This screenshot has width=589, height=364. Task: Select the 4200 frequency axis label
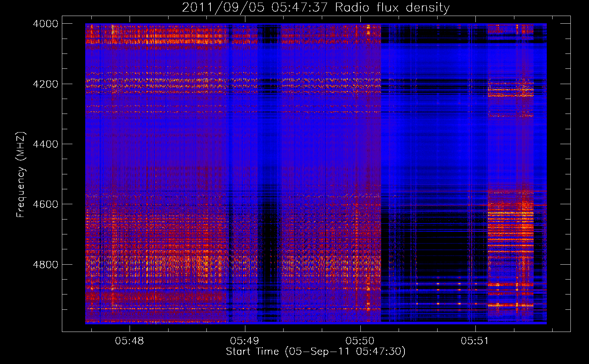click(46, 84)
